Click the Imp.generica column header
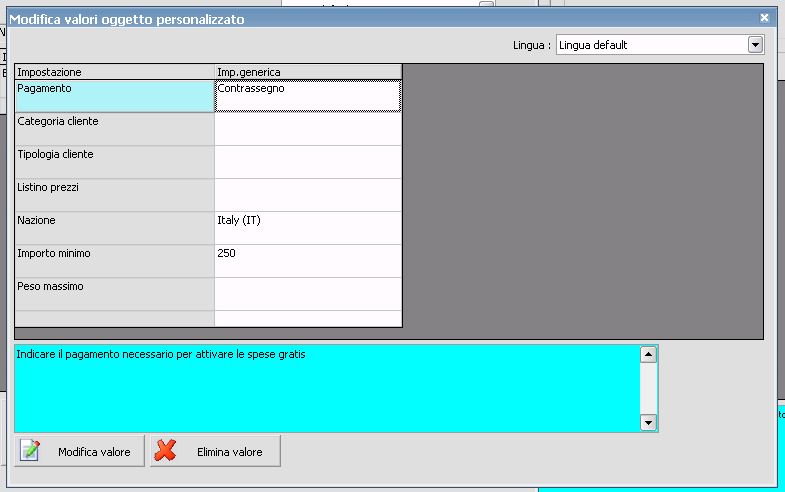785x492 pixels. click(x=308, y=72)
